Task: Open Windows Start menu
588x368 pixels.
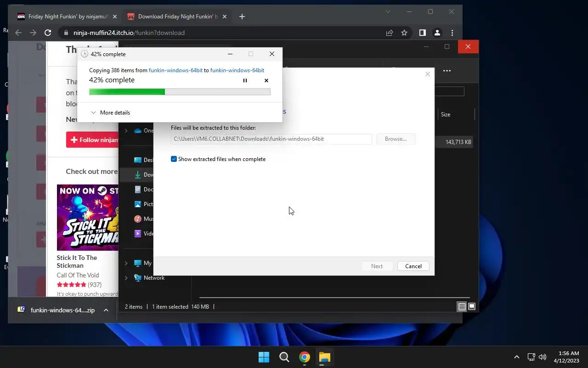Action: pyautogui.click(x=264, y=357)
